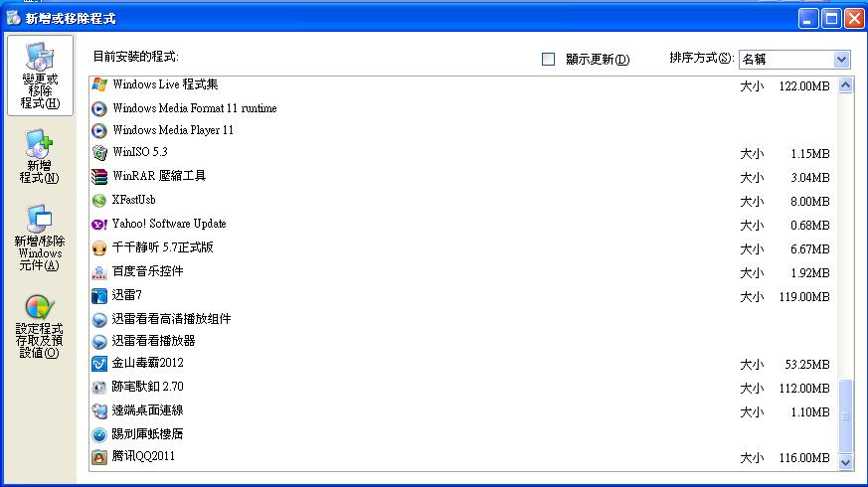Image resolution: width=868 pixels, height=487 pixels.
Task: Click the 迅雷7 icon
Action: click(x=99, y=296)
